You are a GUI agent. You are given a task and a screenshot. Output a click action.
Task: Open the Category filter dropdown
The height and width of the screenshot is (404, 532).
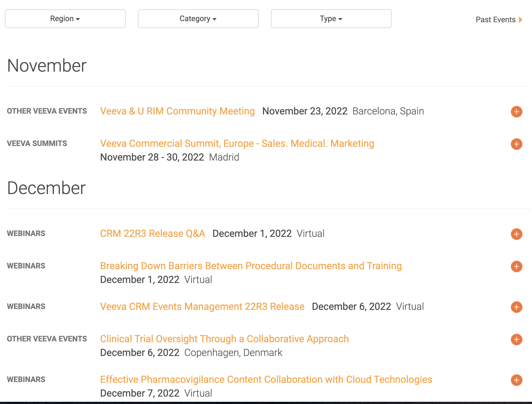[198, 19]
